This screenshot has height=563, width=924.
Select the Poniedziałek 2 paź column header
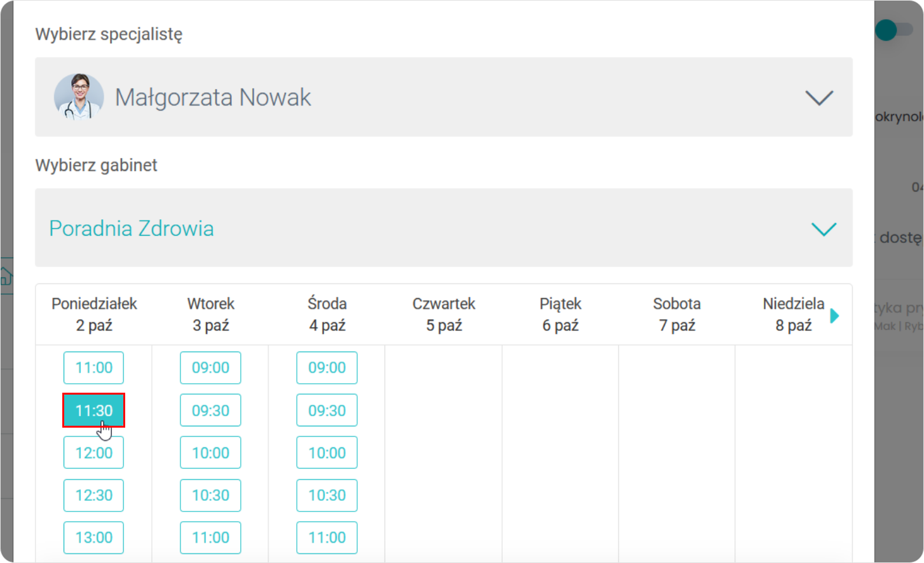[94, 315]
